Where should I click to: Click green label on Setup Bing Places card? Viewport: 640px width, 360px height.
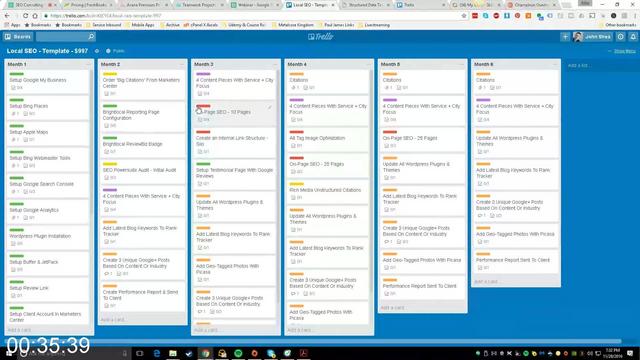pos(17,100)
